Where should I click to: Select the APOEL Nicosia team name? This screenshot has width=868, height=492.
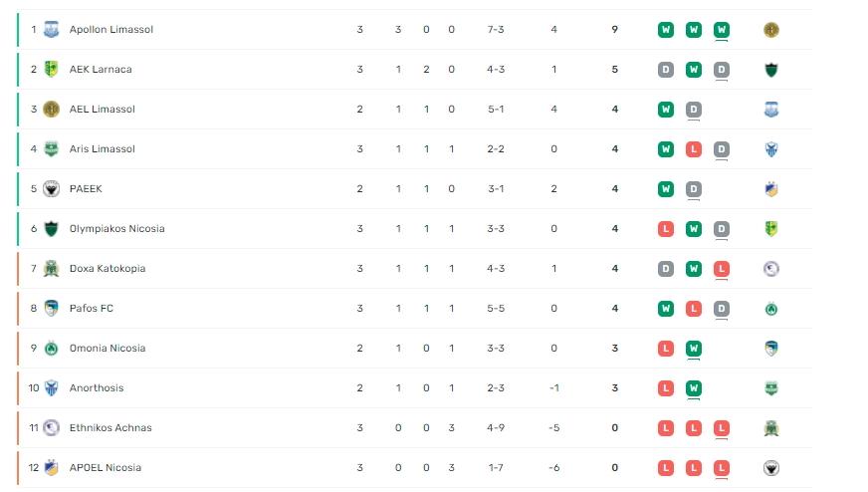click(106, 468)
